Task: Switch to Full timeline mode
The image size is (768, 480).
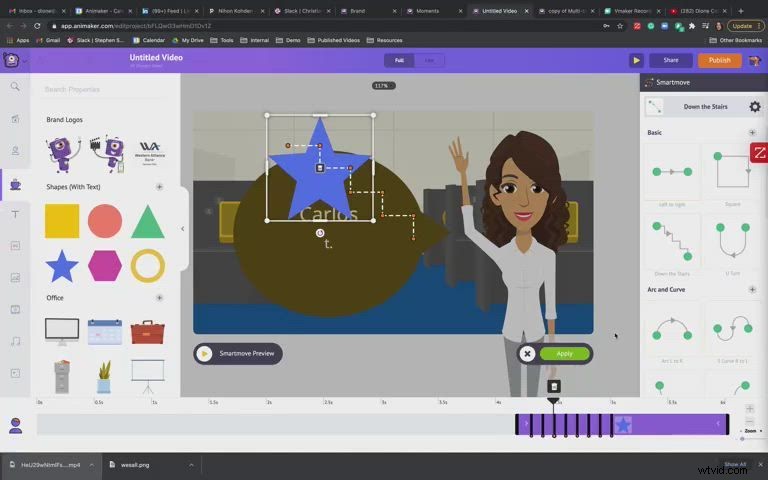Action: click(399, 60)
